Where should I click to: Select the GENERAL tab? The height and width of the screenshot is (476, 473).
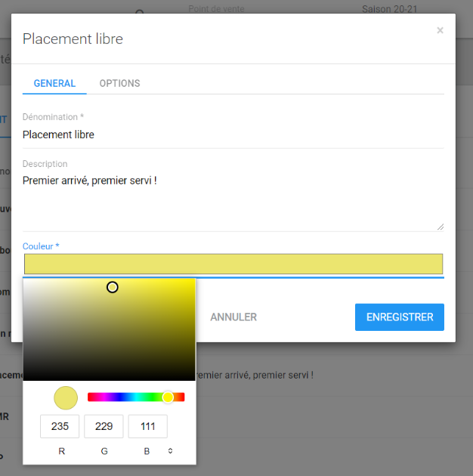coord(54,83)
